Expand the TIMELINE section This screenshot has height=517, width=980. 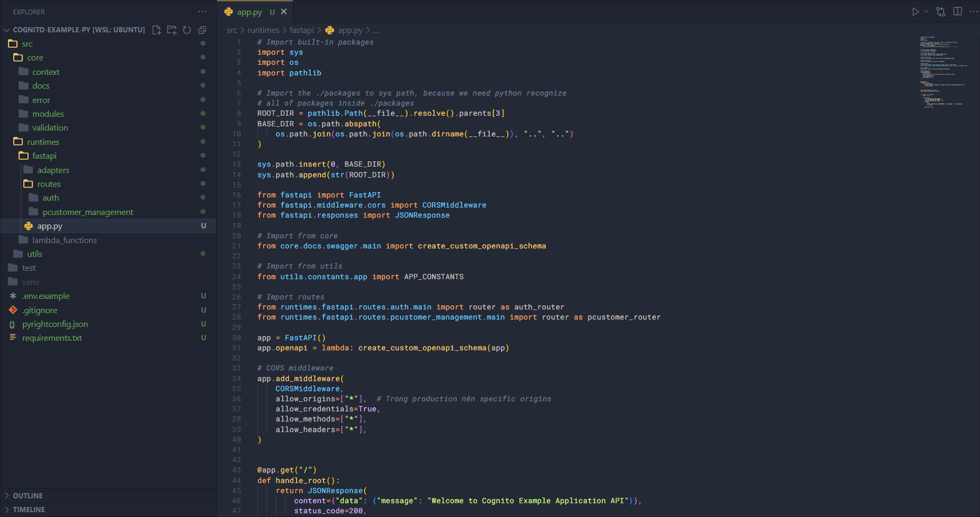pyautogui.click(x=29, y=510)
